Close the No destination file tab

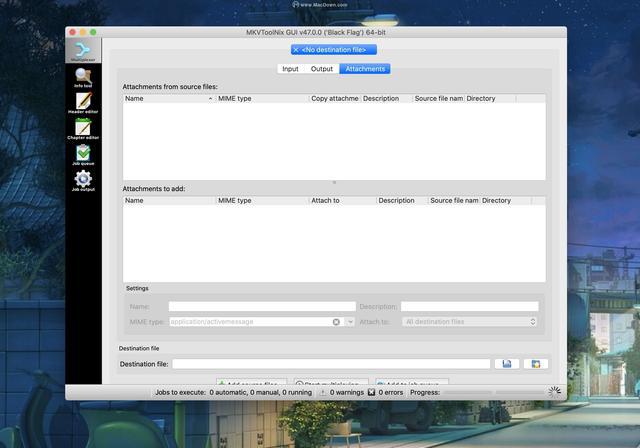tap(296, 50)
